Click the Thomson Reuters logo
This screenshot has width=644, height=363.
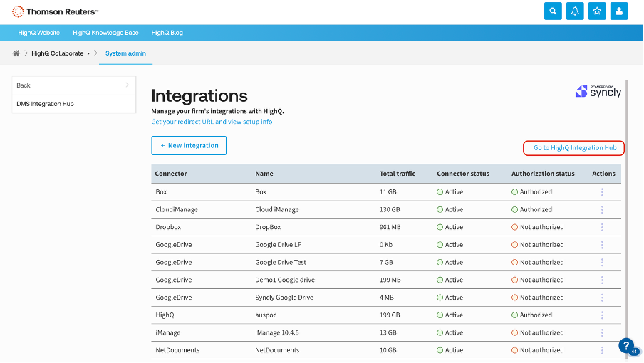click(x=55, y=11)
